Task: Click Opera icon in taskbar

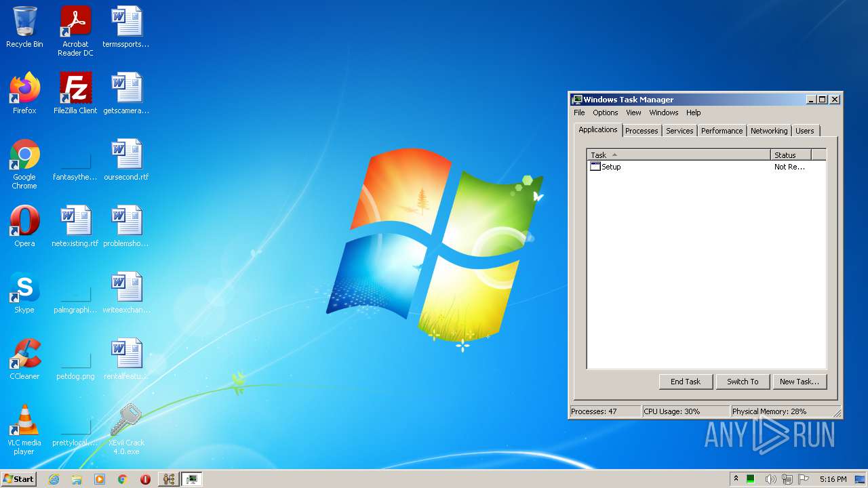Action: [145, 479]
